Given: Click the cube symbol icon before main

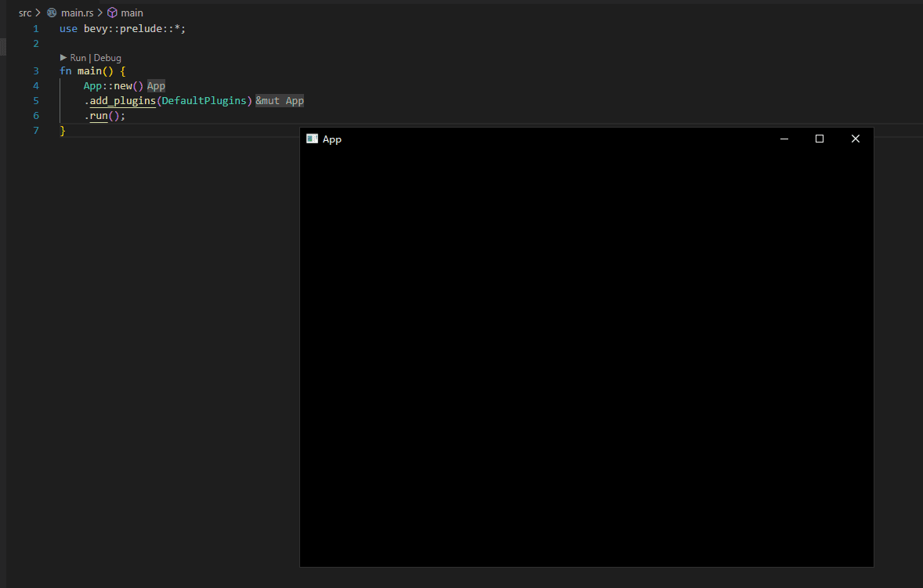Looking at the screenshot, I should pos(112,13).
